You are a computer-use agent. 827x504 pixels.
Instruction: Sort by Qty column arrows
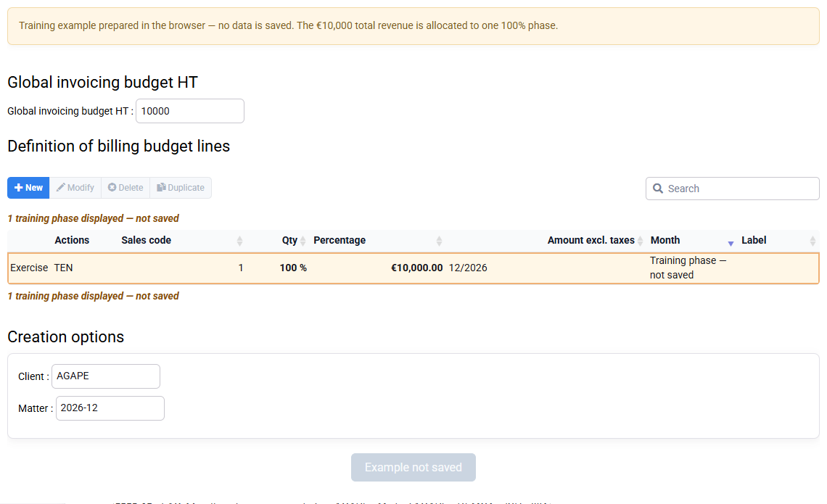point(303,241)
